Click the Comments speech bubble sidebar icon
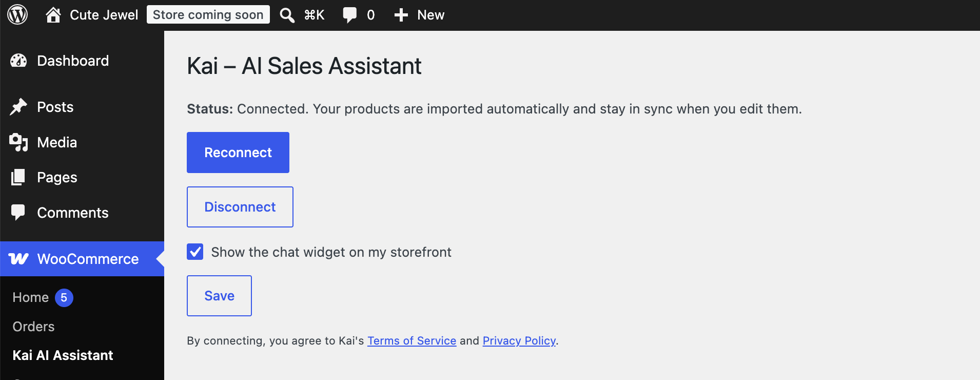 [x=18, y=213]
